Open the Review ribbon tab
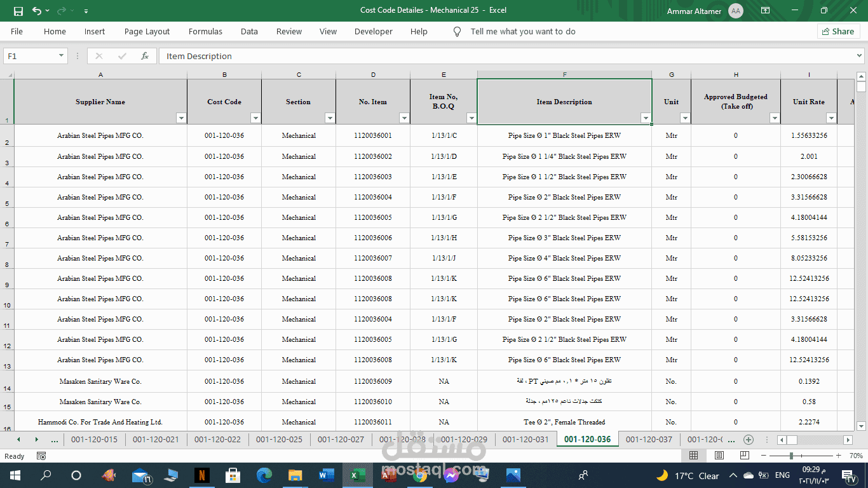Image resolution: width=868 pixels, height=488 pixels. 289,31
